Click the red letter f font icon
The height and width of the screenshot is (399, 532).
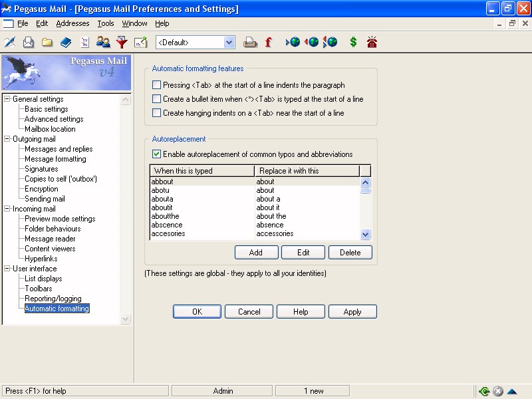[269, 42]
